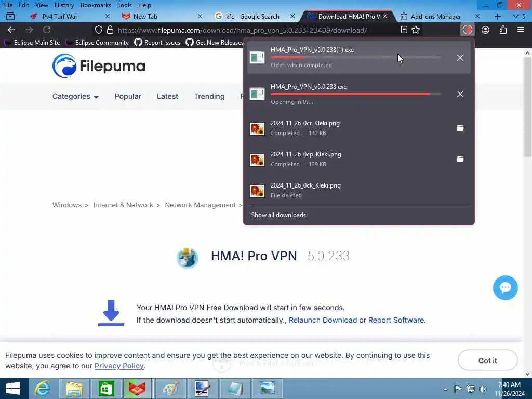Image resolution: width=532 pixels, height=399 pixels.
Task: Close the IPv4 Turf War tab
Action: click(108, 16)
